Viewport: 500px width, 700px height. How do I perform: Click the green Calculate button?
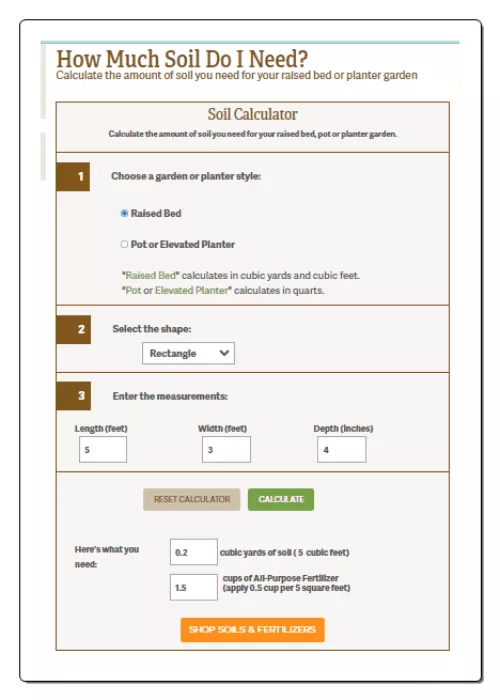pos(281,499)
